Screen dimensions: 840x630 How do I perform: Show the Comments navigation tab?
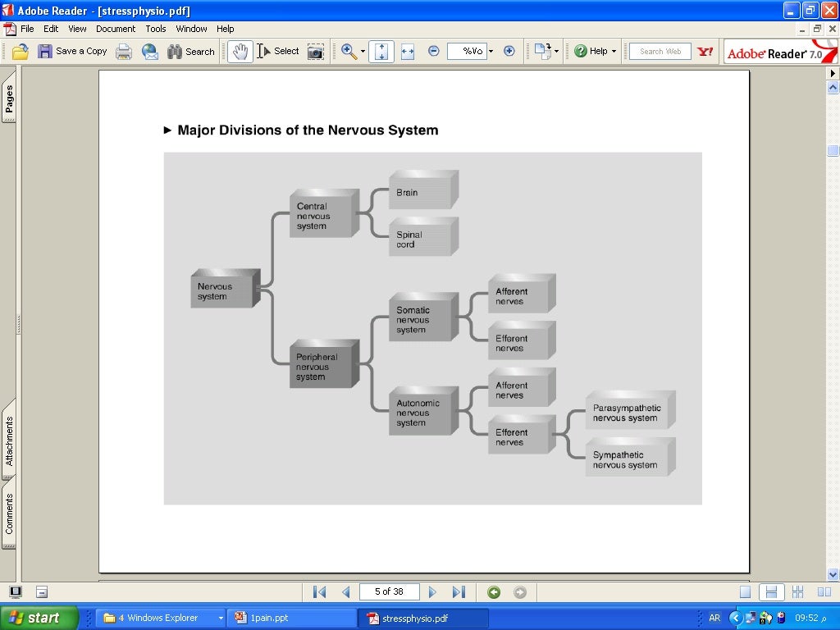9,514
